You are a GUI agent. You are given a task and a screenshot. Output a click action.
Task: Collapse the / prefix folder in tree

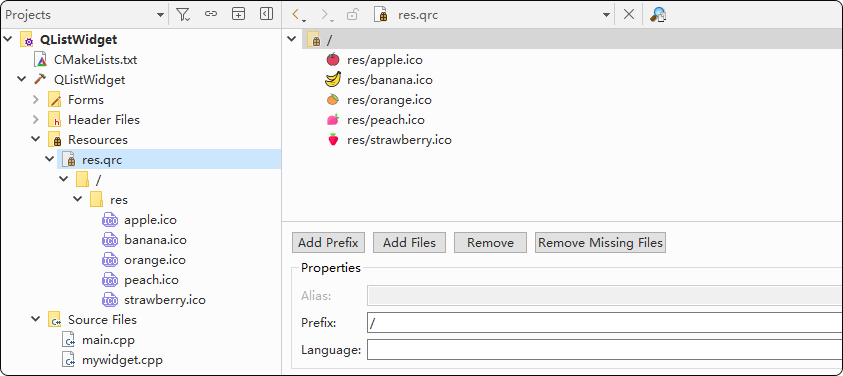(63, 179)
